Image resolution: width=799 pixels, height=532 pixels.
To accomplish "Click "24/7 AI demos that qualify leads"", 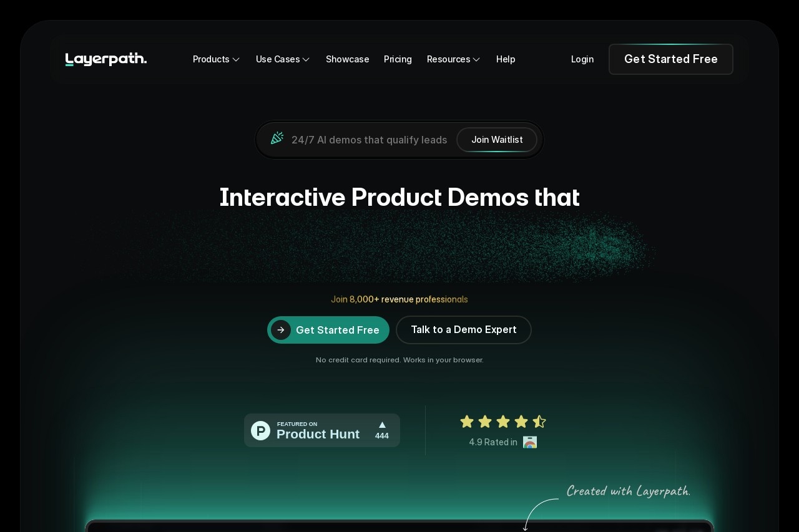I will 369,140.
